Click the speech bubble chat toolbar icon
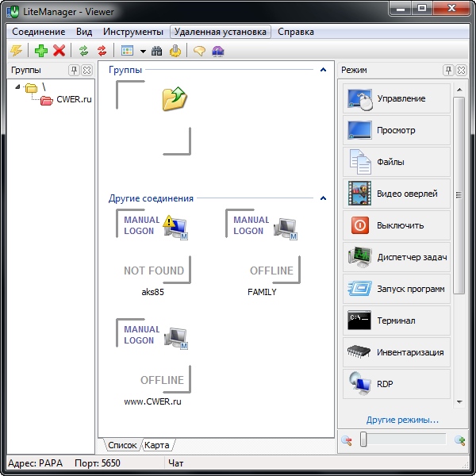476x476 pixels. (200, 51)
